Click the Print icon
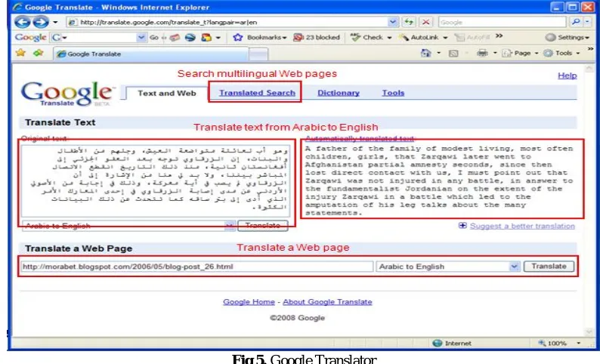Image resolution: width=600 pixels, height=364 pixels. (482, 53)
